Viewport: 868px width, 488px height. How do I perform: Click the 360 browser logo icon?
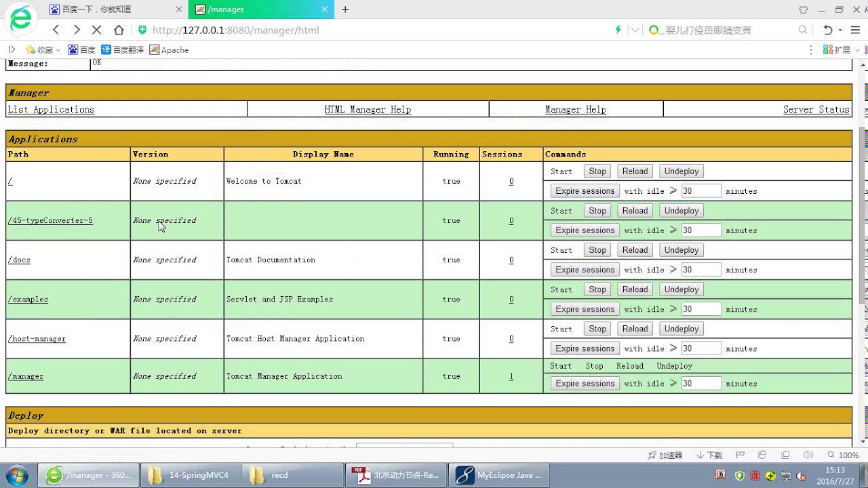point(20,19)
